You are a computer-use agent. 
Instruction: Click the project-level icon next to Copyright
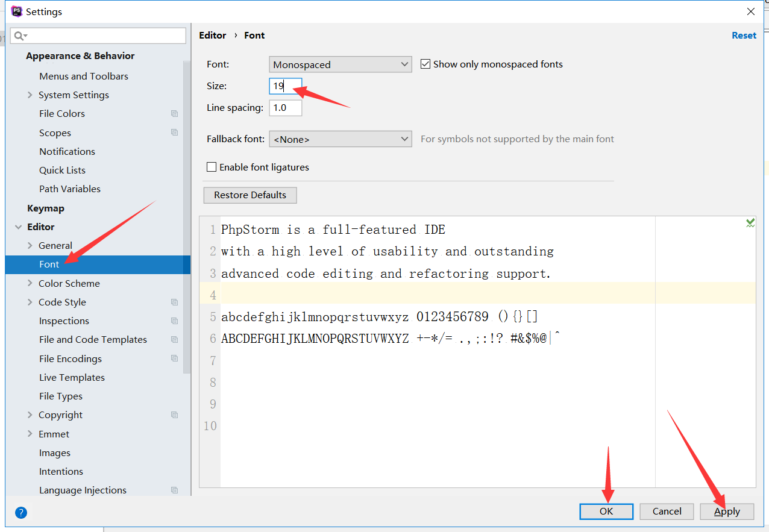click(x=174, y=415)
